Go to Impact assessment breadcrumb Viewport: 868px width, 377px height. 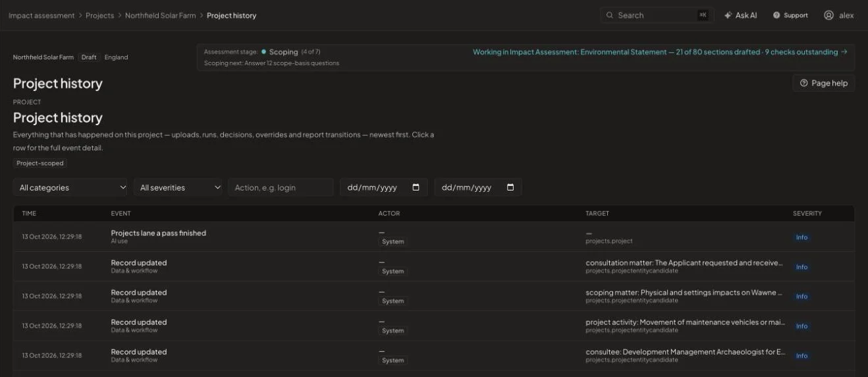click(x=41, y=15)
